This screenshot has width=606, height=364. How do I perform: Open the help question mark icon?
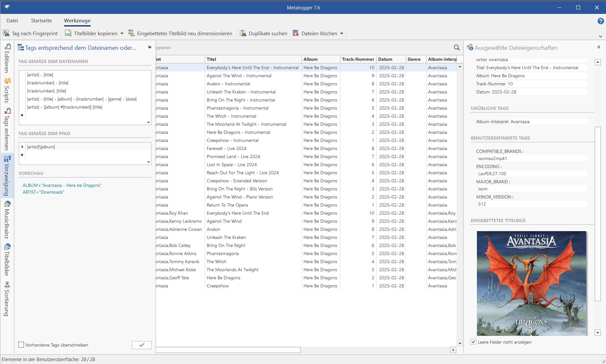600,21
